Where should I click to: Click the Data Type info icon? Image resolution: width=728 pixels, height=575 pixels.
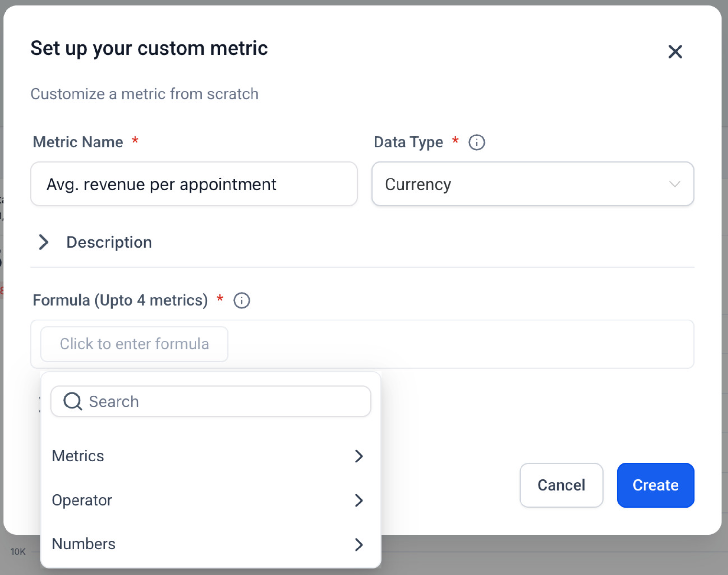tap(476, 142)
